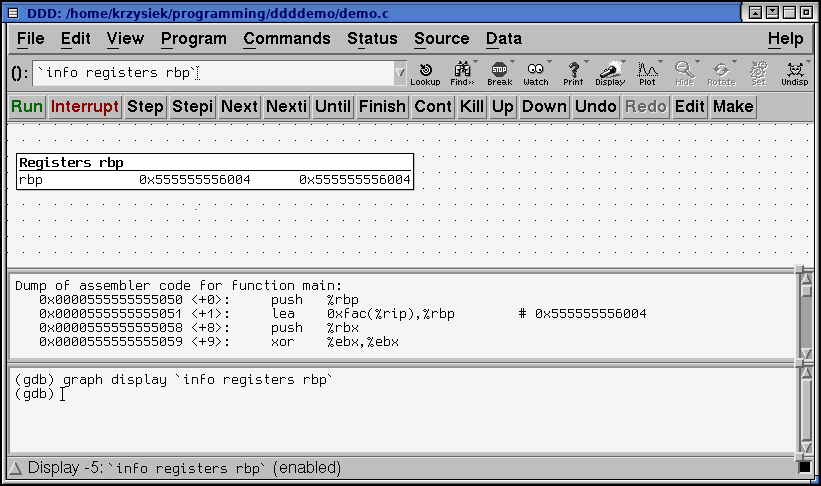Click the Undo button
821x486 pixels.
[596, 107]
